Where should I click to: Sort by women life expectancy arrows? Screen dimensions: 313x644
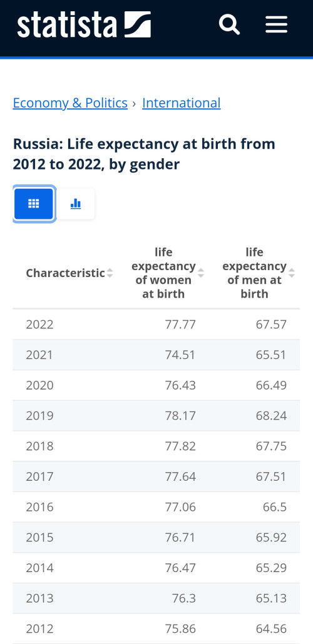pos(201,273)
